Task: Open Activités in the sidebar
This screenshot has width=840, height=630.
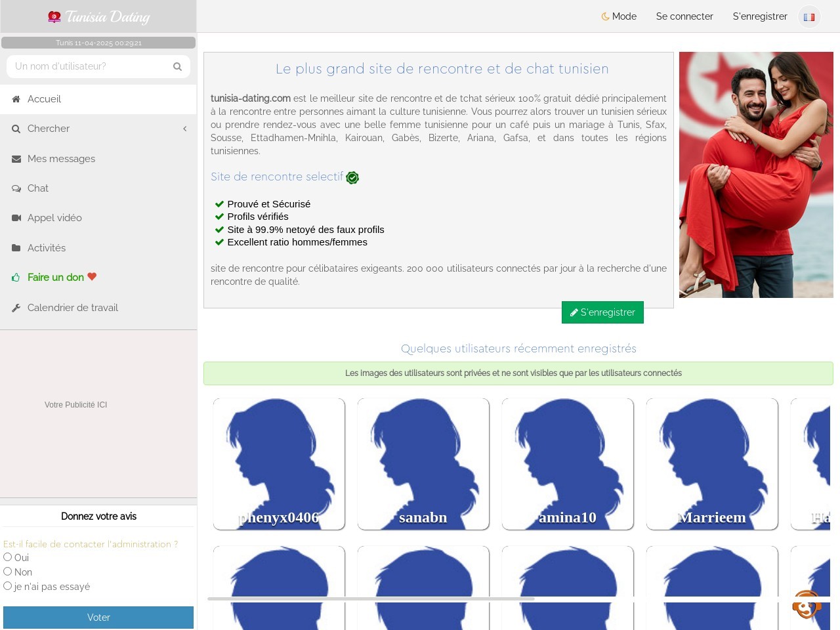Action: pyautogui.click(x=98, y=248)
